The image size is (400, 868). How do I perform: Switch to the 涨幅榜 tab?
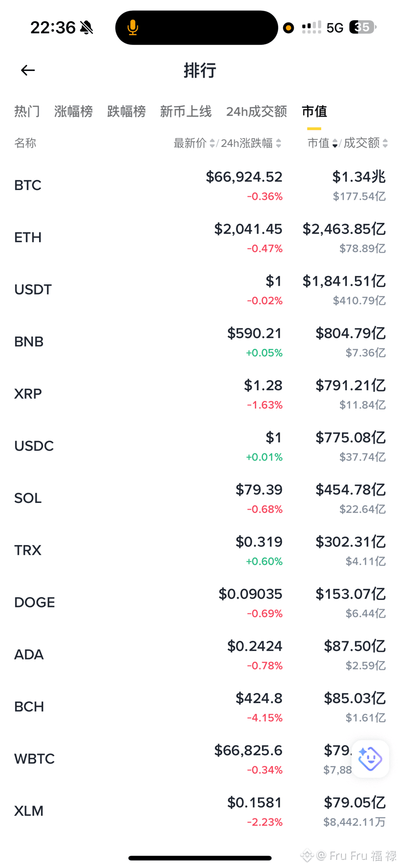[73, 112]
